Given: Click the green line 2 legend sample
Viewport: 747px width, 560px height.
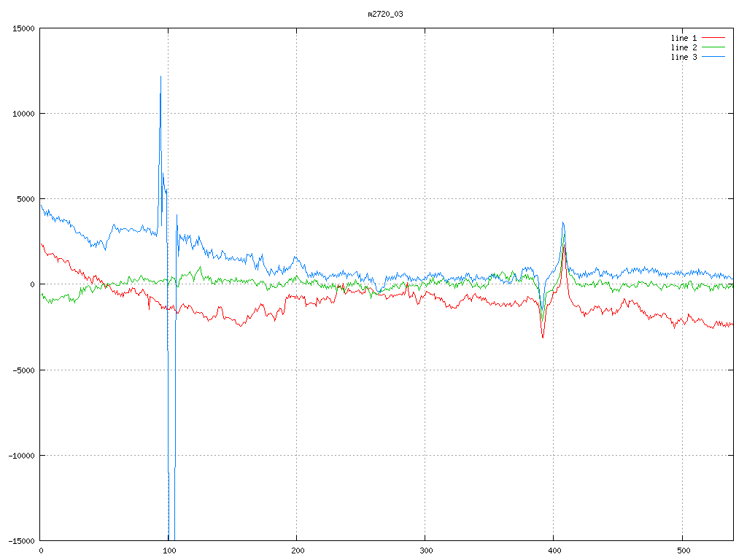Looking at the screenshot, I should click(713, 47).
